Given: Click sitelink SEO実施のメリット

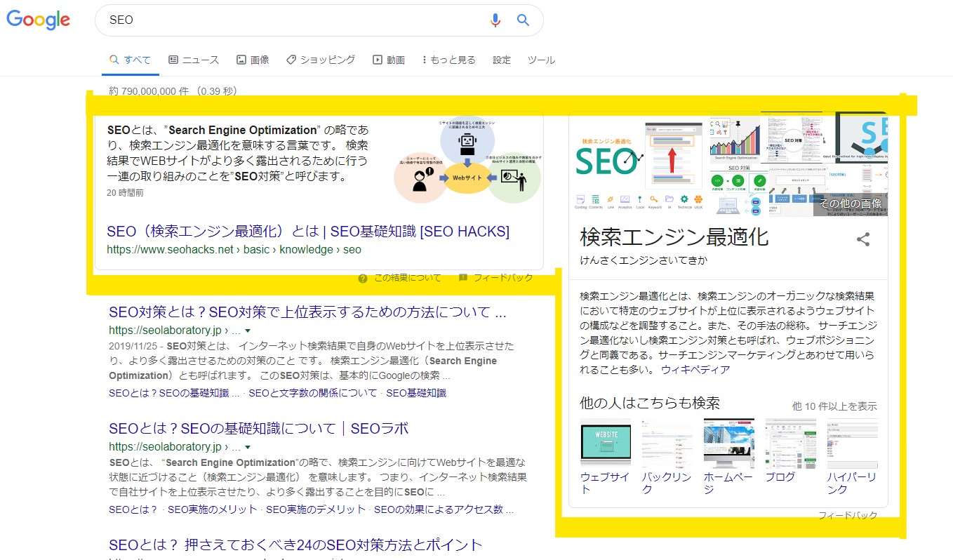Looking at the screenshot, I should (x=213, y=509).
